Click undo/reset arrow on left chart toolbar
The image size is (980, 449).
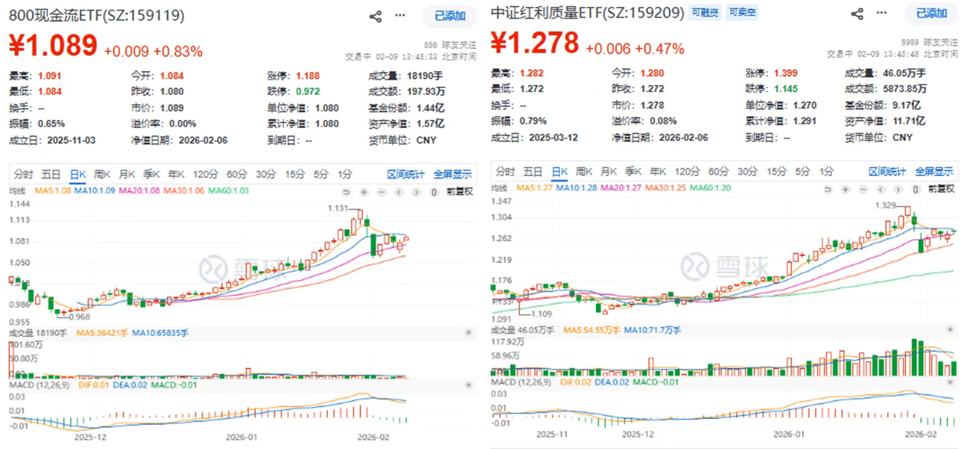(346, 192)
